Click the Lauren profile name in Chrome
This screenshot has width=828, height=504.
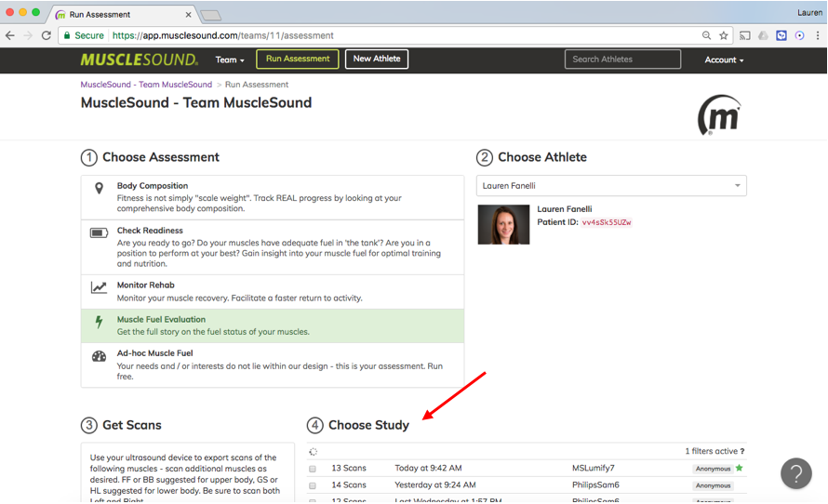[809, 13]
